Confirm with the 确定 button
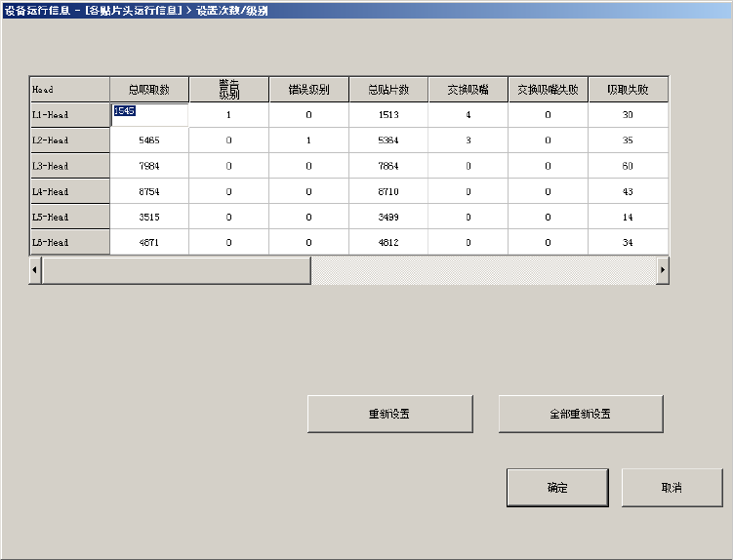The image size is (733, 560). [557, 488]
